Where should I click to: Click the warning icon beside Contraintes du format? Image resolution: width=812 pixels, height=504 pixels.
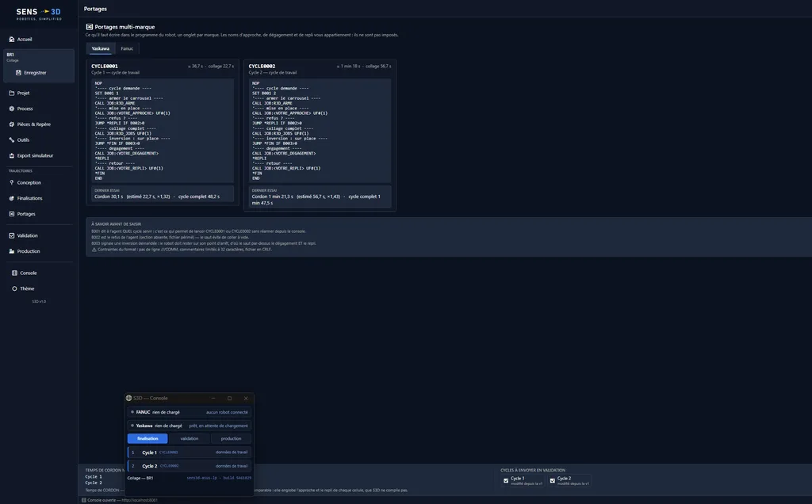click(94, 250)
